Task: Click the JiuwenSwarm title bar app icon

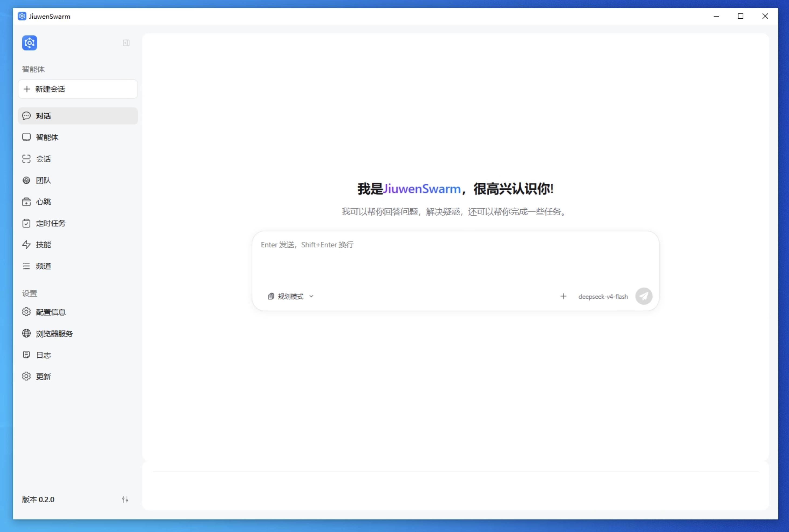Action: (22, 16)
